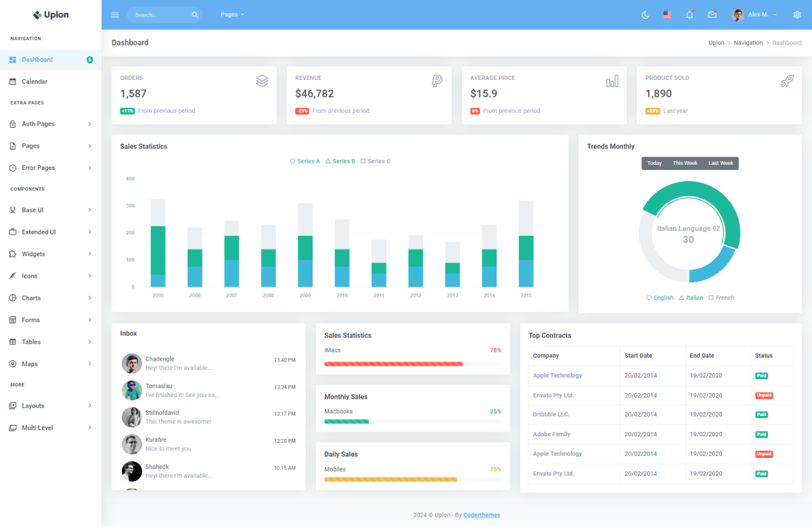Toggle Series C legend entry
This screenshot has height=527, width=812.
(376, 161)
